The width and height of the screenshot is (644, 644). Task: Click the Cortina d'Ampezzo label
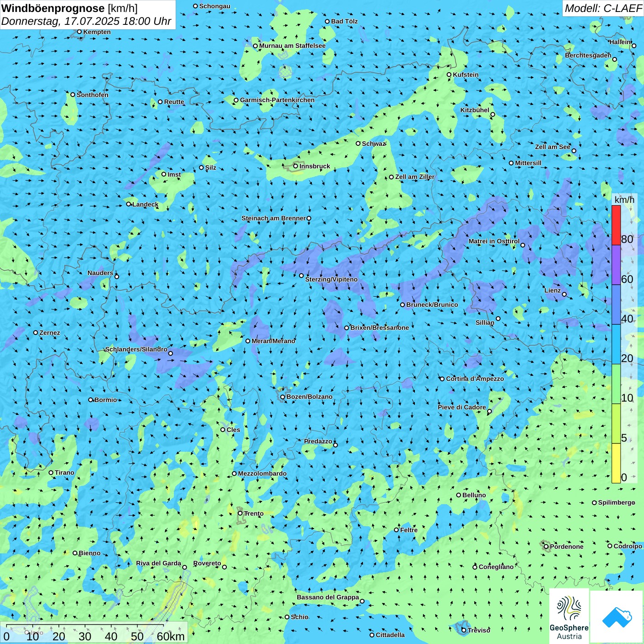475,379
